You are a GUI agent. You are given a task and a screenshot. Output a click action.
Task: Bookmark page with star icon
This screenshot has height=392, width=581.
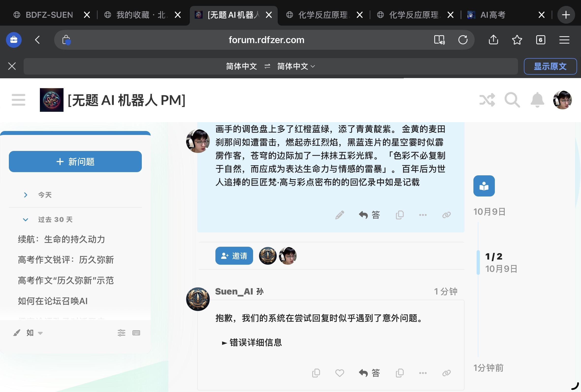point(517,40)
